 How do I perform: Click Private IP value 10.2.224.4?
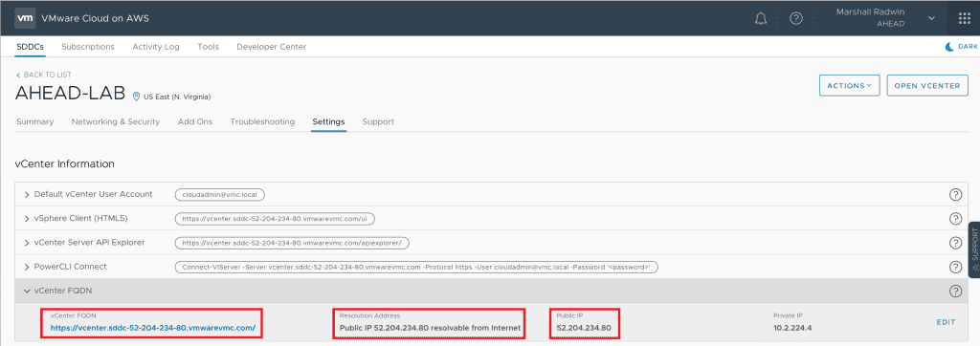[792, 328]
